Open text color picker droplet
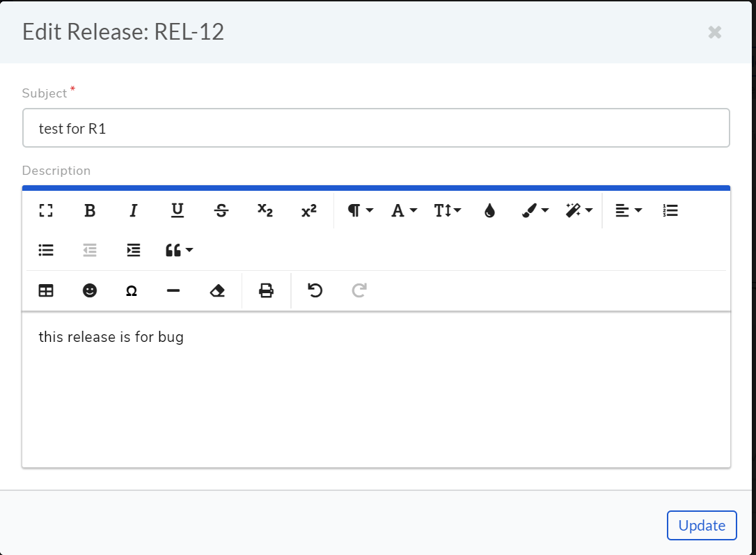This screenshot has width=756, height=555. click(490, 211)
